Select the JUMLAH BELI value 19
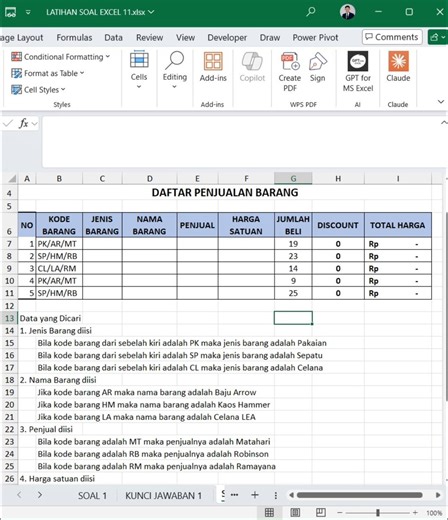Image resolution: width=448 pixels, height=520 pixels. 293,244
